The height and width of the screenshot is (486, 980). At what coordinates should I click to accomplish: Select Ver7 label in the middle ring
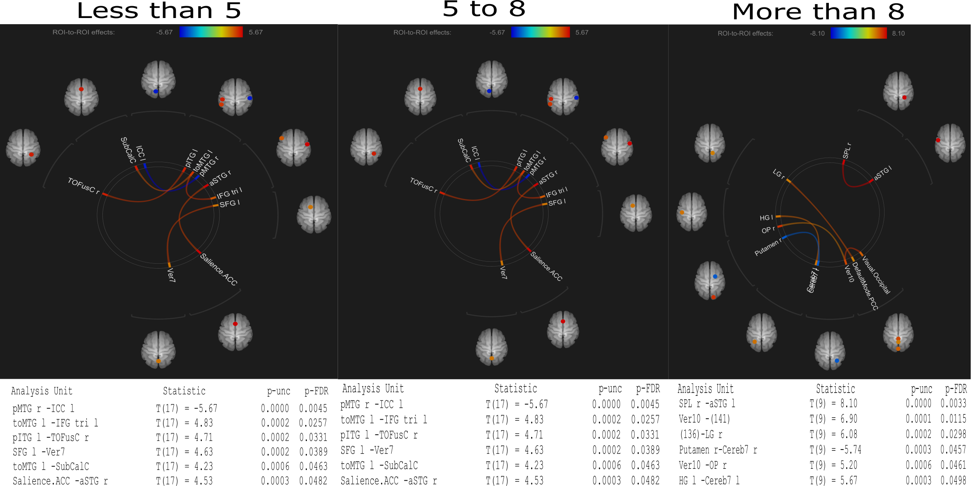point(504,273)
